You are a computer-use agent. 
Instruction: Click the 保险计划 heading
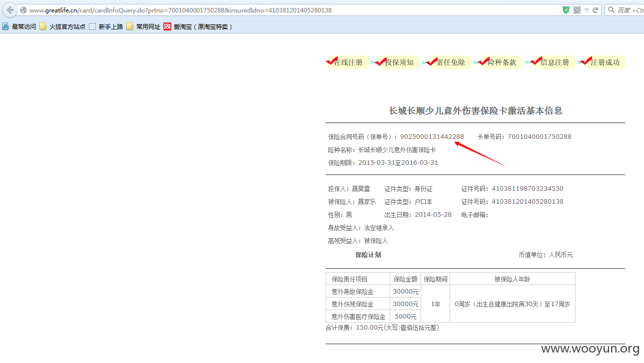coord(368,255)
